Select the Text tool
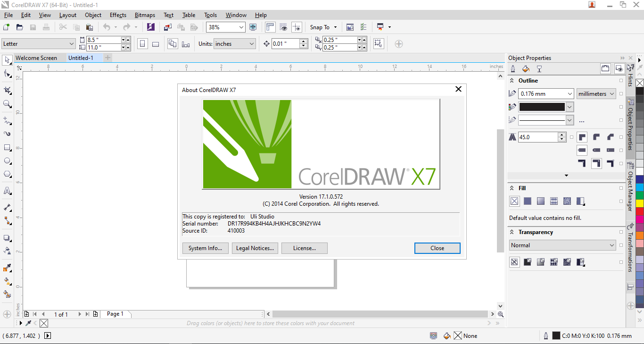The image size is (644, 344). [x=7, y=191]
